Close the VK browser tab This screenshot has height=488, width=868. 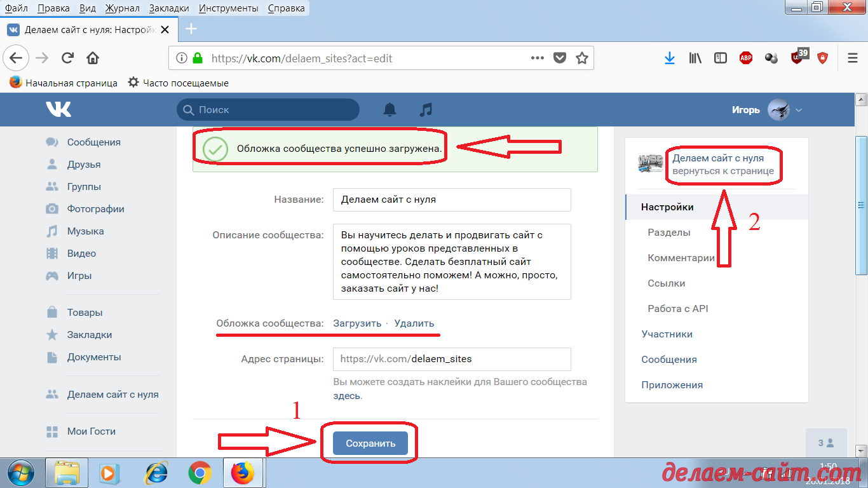[165, 30]
